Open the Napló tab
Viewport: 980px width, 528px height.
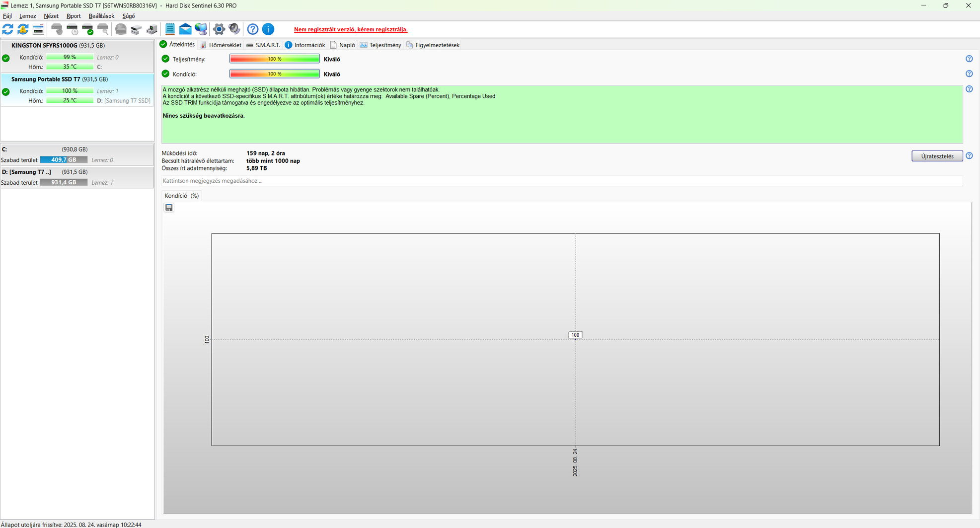point(343,45)
